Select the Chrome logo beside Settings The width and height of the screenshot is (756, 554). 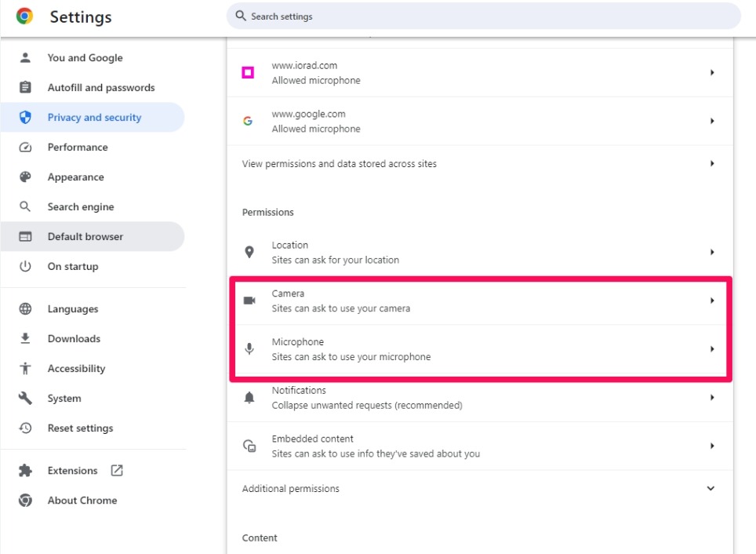[24, 16]
